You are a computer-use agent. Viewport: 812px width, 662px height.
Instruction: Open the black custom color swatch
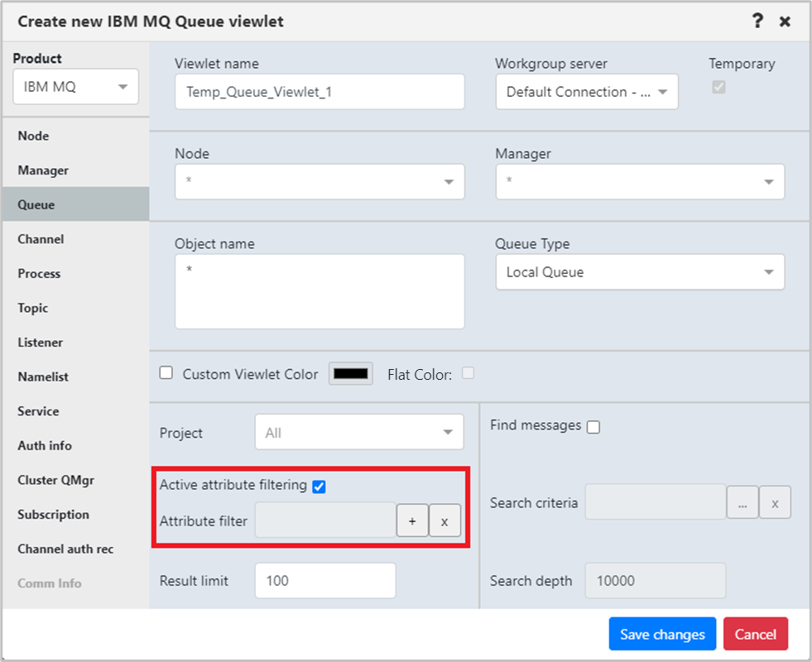(351, 373)
